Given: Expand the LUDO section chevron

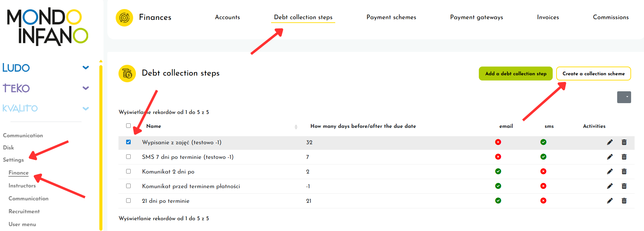Looking at the screenshot, I should coord(86,68).
